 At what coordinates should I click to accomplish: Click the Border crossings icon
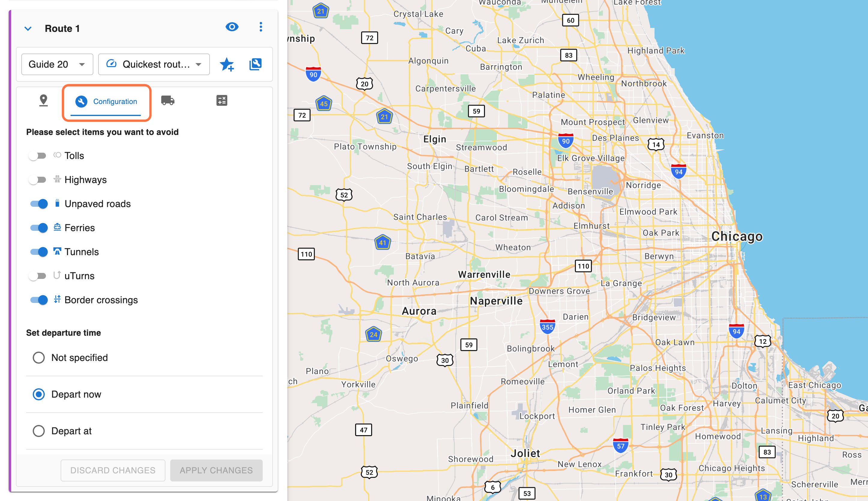[x=57, y=299]
